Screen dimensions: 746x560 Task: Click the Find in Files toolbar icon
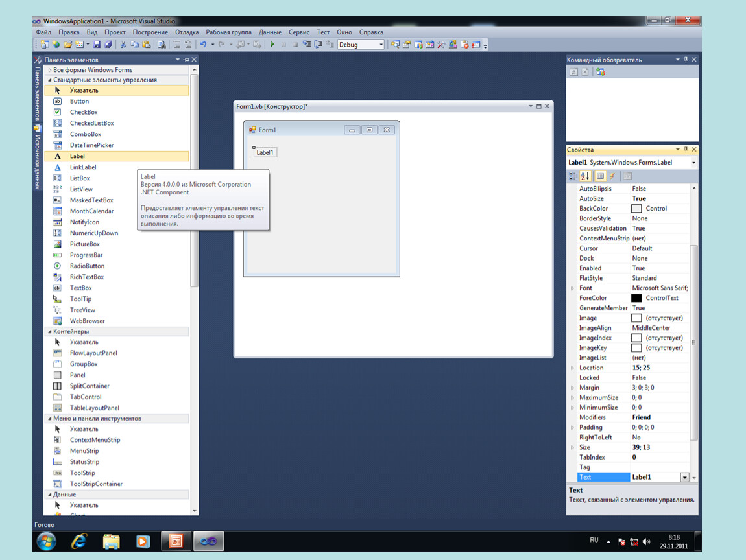pyautogui.click(x=162, y=45)
